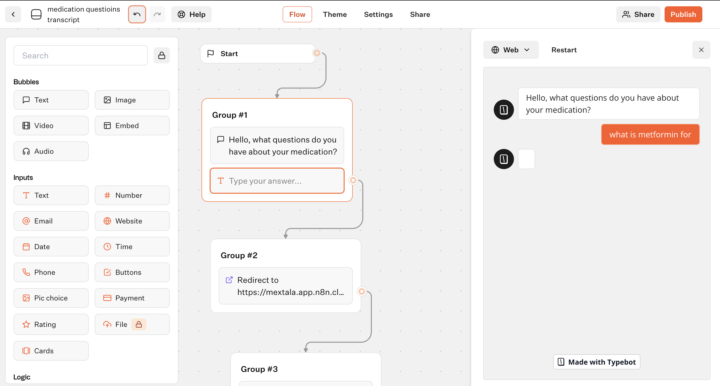This screenshot has width=720, height=386.
Task: Go back using the left chevron icon
Action: point(13,14)
